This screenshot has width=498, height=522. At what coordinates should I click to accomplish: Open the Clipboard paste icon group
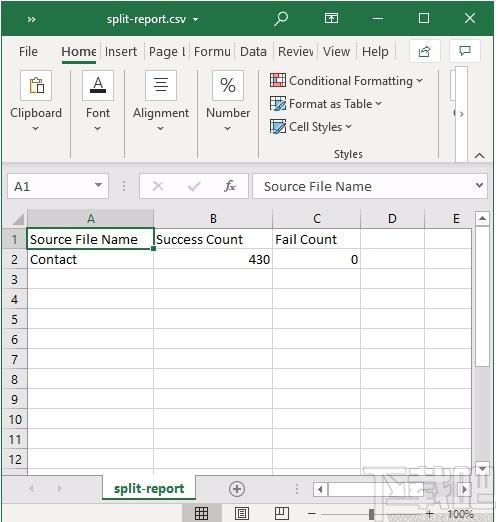(36, 86)
